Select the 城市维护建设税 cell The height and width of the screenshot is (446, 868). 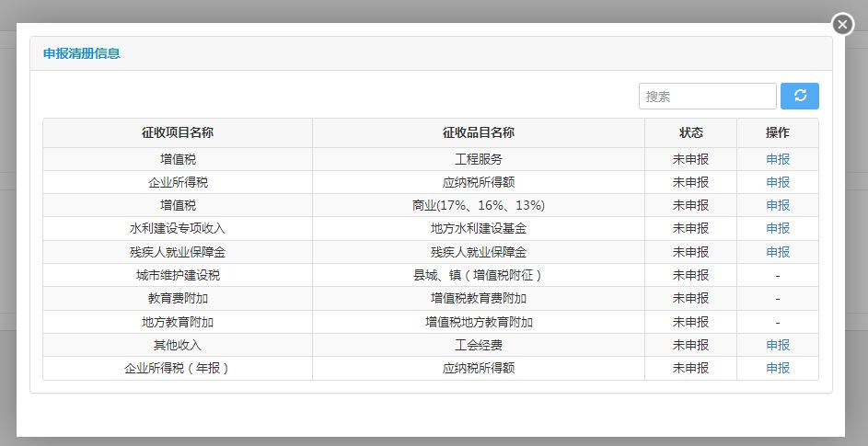(178, 275)
